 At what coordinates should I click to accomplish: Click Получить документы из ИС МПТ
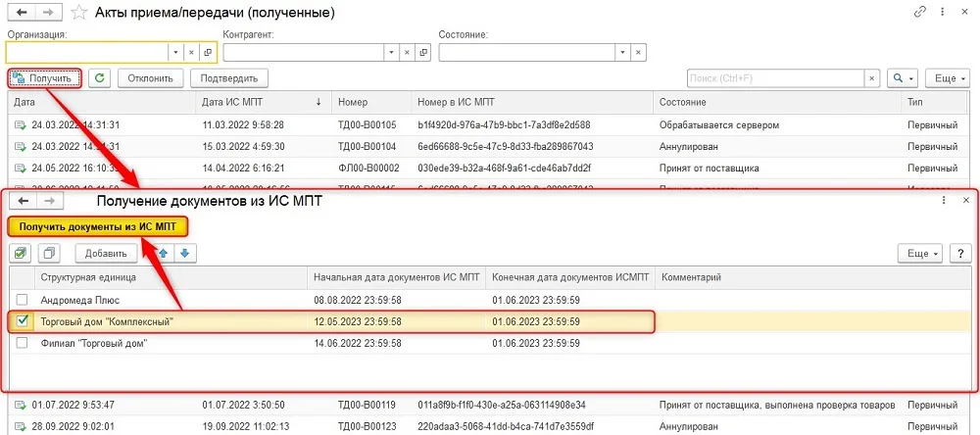98,227
